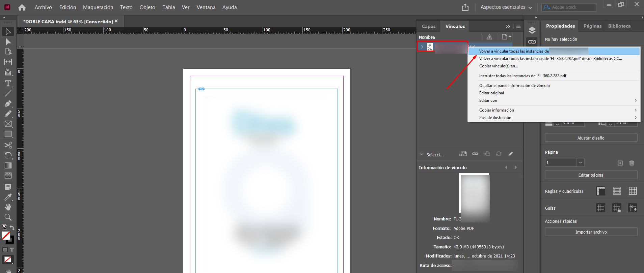Toggle document grid in Reglas y cuadrículas
The image size is (644, 273).
coord(633,191)
